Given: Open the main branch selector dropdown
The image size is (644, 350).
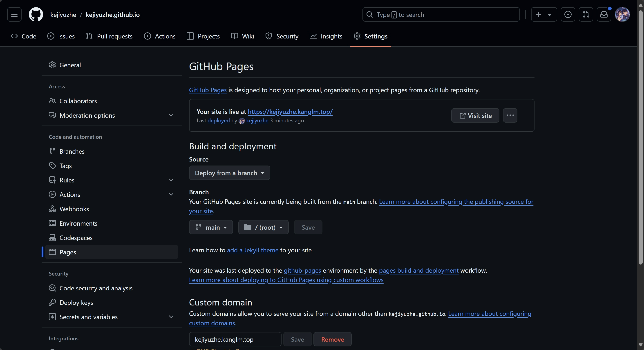Looking at the screenshot, I should (211, 227).
